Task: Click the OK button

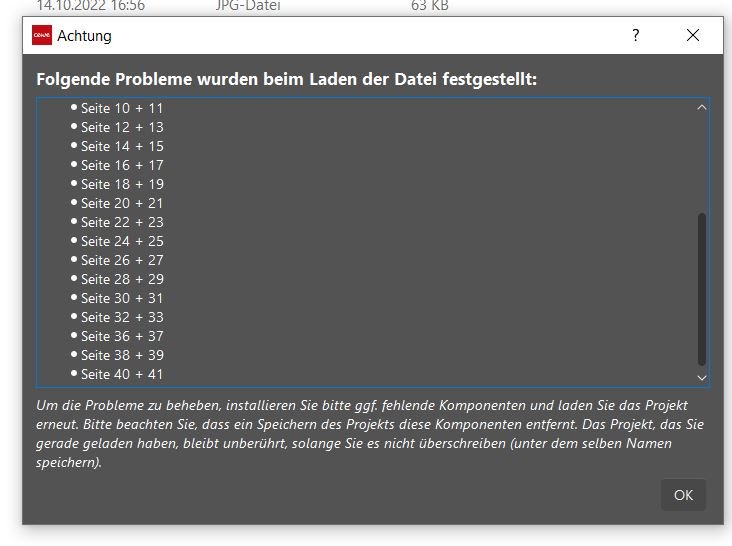Action: [x=683, y=495]
